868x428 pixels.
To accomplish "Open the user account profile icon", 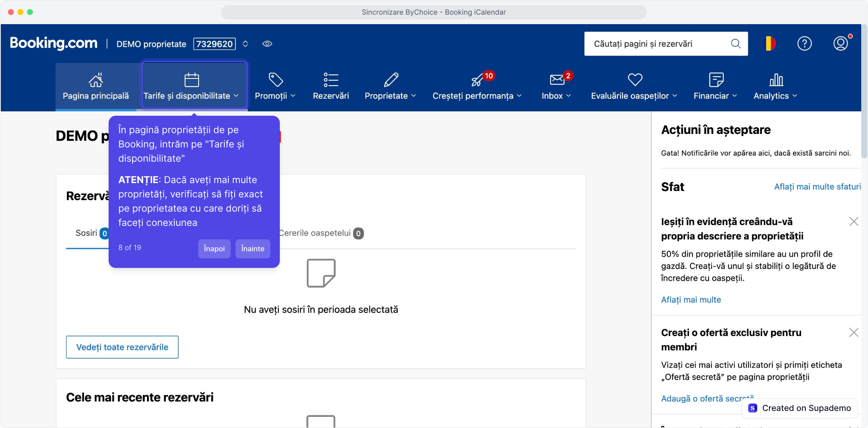I will pyautogui.click(x=840, y=44).
